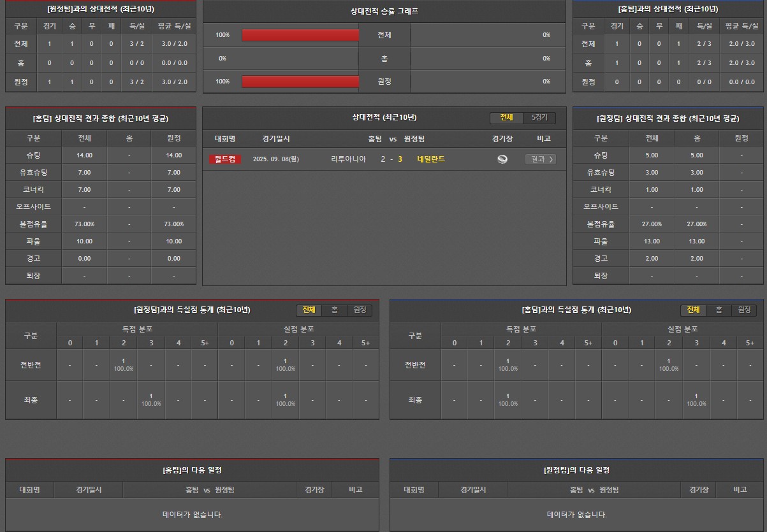The image size is (767, 532).
Task: Select 전체 in [원정팀]과의 득실점 통계 panel
Action: (x=309, y=310)
